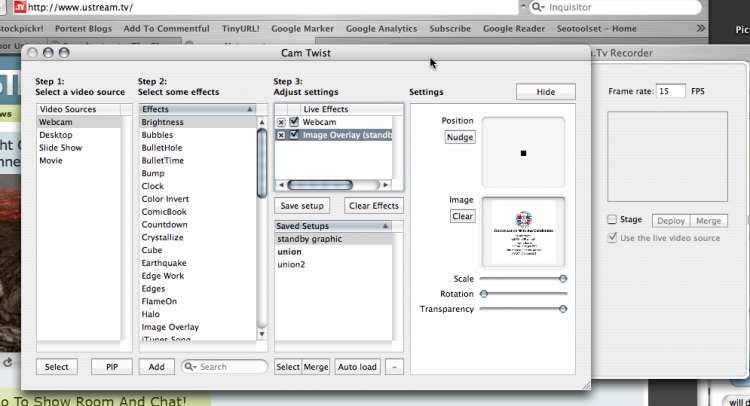Open the Google Analytics bookmark
The height and width of the screenshot is (406, 750).
[x=381, y=29]
